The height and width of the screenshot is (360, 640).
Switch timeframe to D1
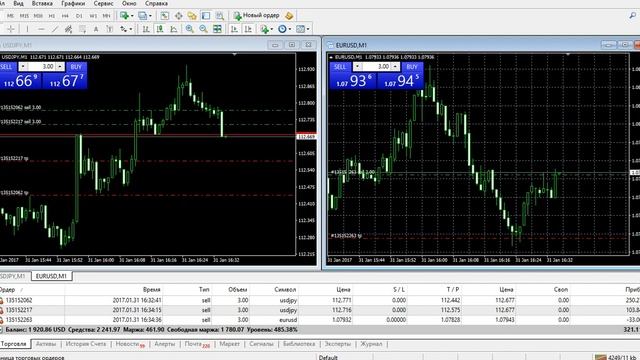coord(79,16)
